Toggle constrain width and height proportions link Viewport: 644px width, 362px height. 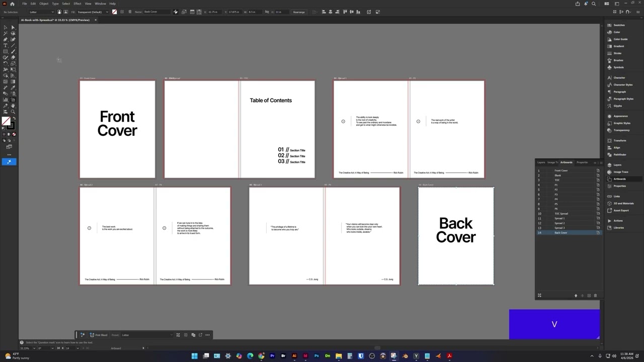tap(267, 12)
